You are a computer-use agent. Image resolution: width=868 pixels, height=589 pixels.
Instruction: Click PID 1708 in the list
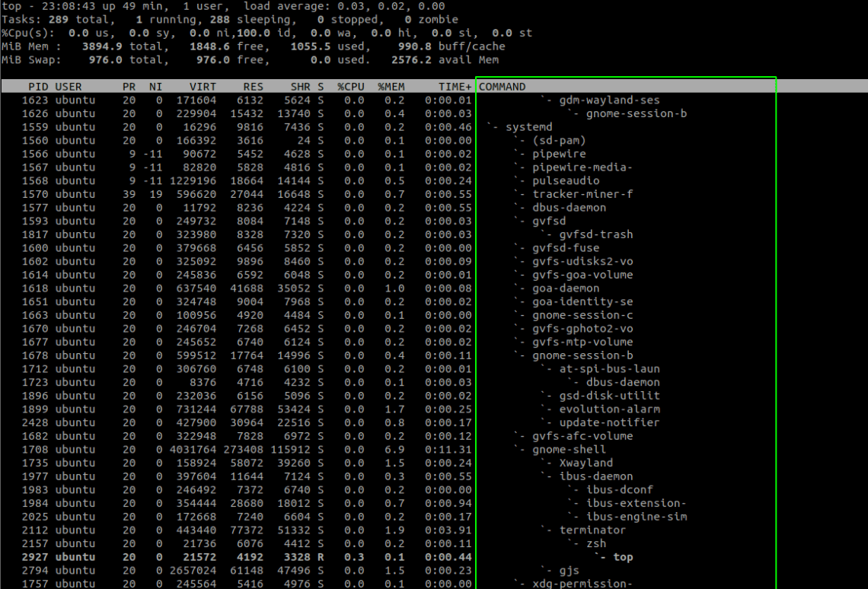click(35, 450)
